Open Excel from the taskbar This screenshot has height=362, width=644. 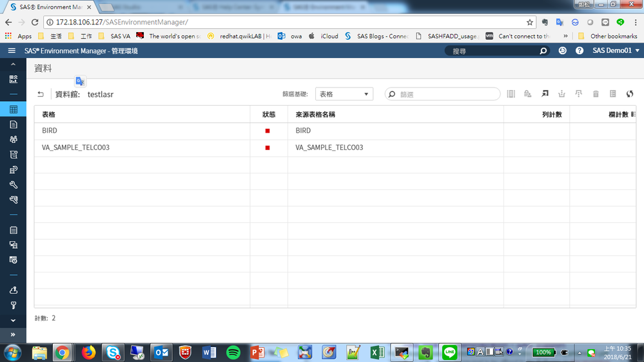tap(377, 352)
